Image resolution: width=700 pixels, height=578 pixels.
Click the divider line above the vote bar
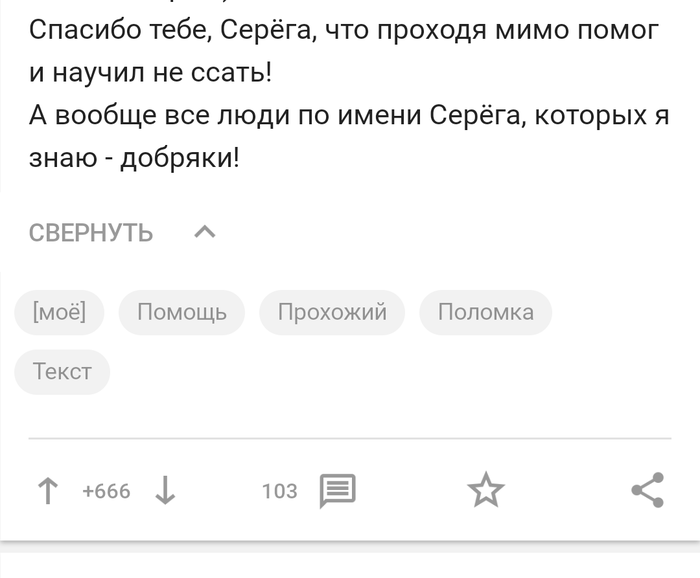tap(350, 438)
